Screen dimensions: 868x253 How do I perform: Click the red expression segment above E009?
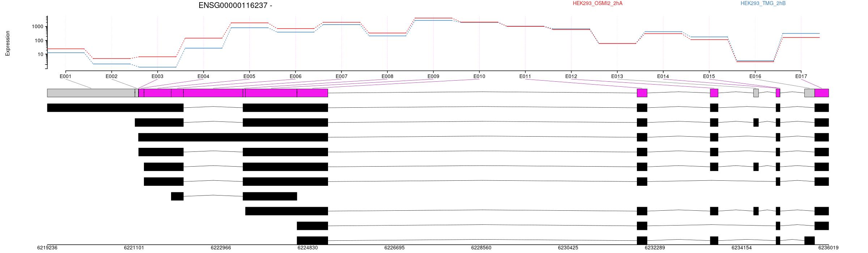[x=433, y=18]
